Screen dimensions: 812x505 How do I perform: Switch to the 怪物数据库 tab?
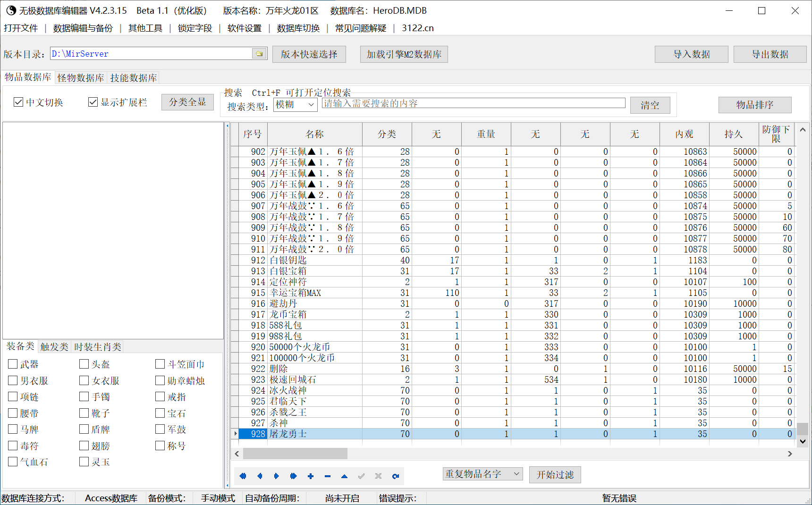click(81, 78)
